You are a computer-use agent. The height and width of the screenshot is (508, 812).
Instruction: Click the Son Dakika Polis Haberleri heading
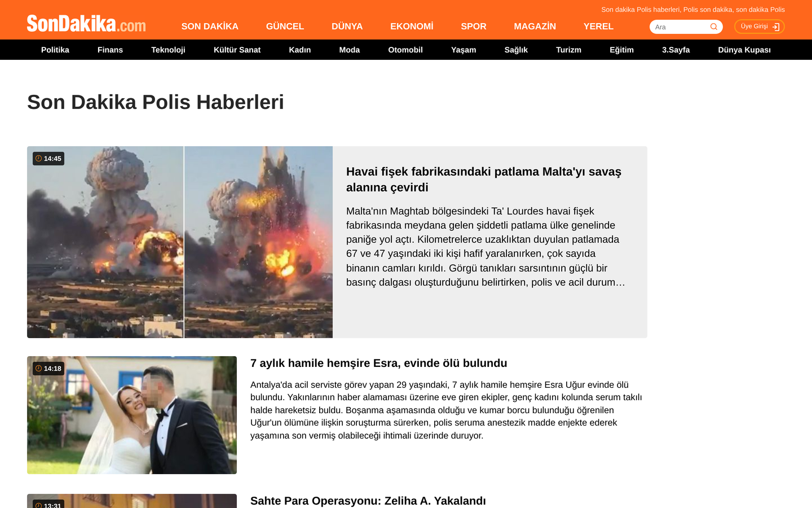156,102
